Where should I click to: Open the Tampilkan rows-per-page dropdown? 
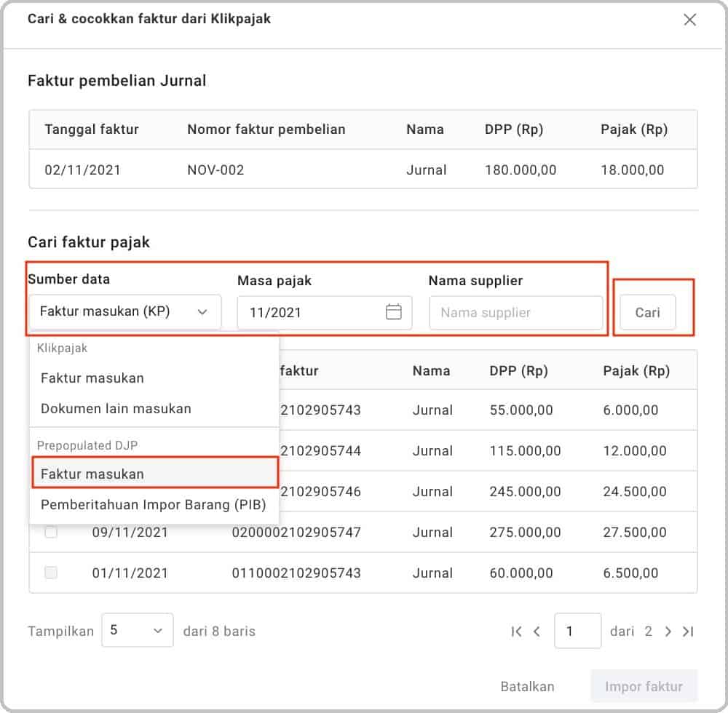(x=138, y=630)
